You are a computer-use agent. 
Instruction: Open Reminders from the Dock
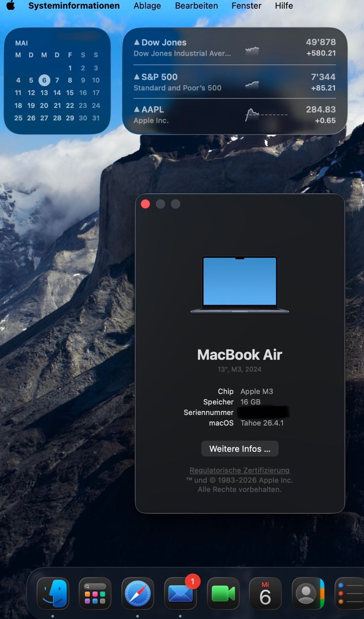tap(349, 593)
